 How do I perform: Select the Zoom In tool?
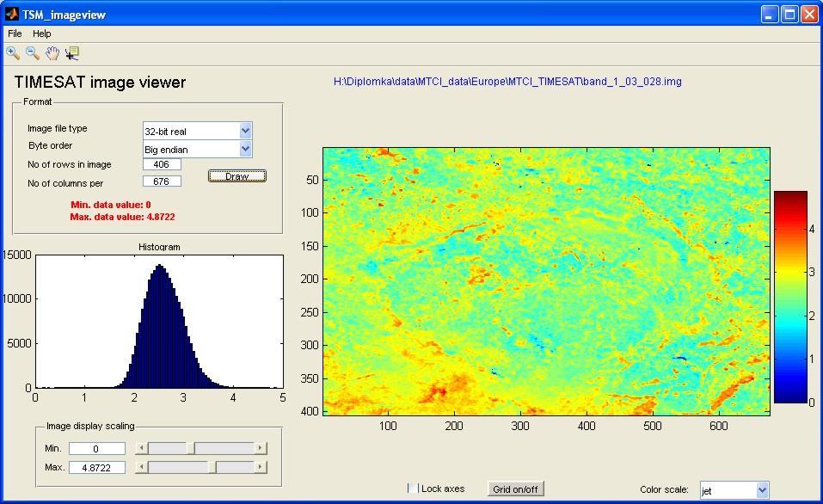(x=13, y=52)
